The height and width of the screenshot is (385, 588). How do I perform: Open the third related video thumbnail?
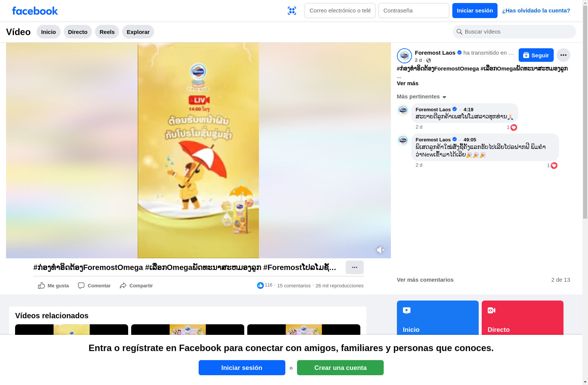click(304, 330)
